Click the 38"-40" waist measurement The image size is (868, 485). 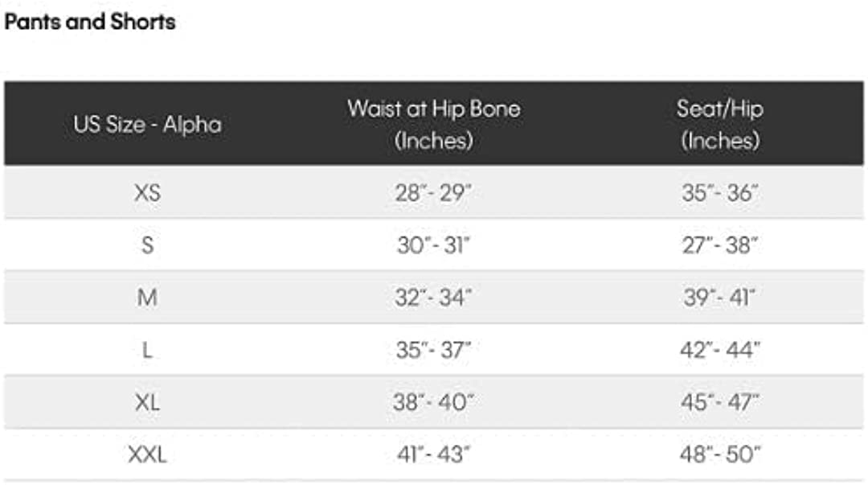coord(434,402)
